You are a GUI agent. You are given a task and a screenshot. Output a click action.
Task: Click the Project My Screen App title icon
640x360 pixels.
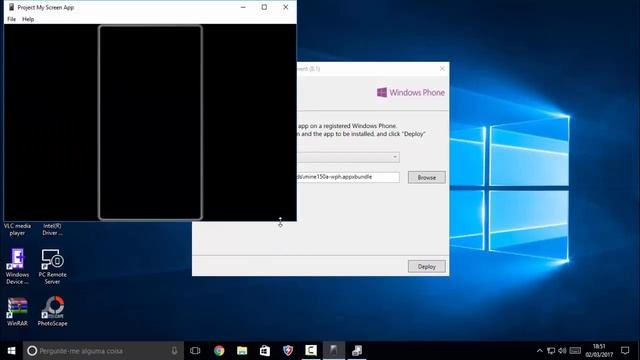tap(11, 7)
